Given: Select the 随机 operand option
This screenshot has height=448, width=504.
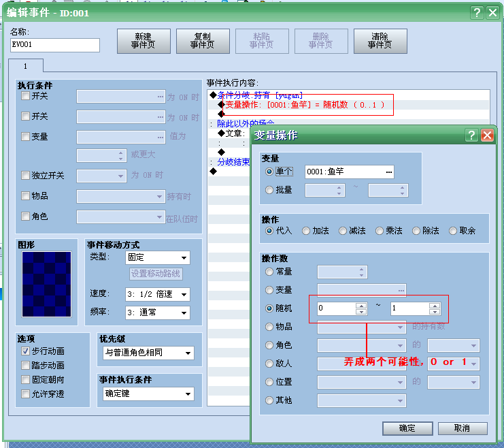Looking at the screenshot, I should (x=269, y=308).
